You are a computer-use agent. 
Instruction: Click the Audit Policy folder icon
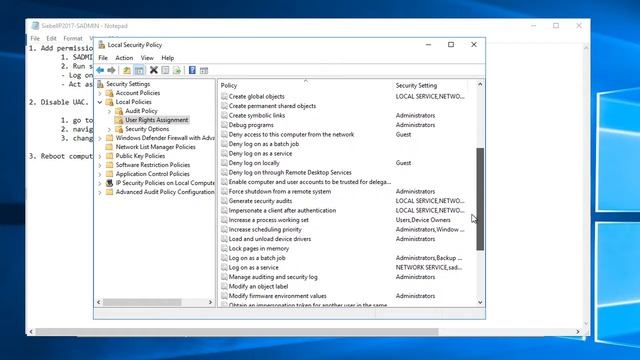click(119, 111)
